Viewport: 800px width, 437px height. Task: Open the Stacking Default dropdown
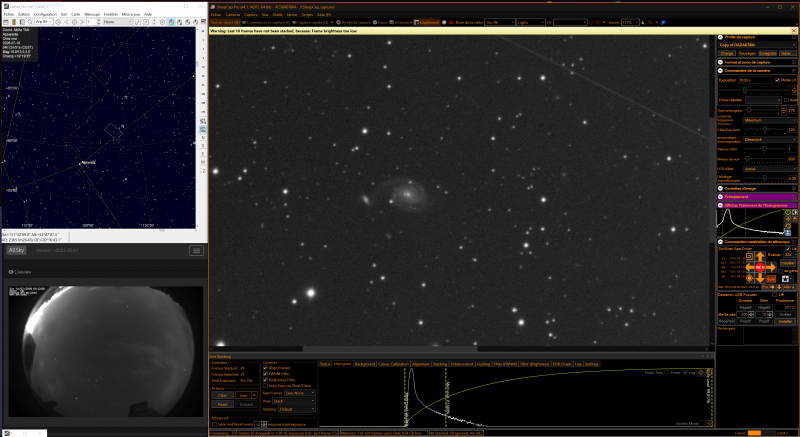[297, 409]
